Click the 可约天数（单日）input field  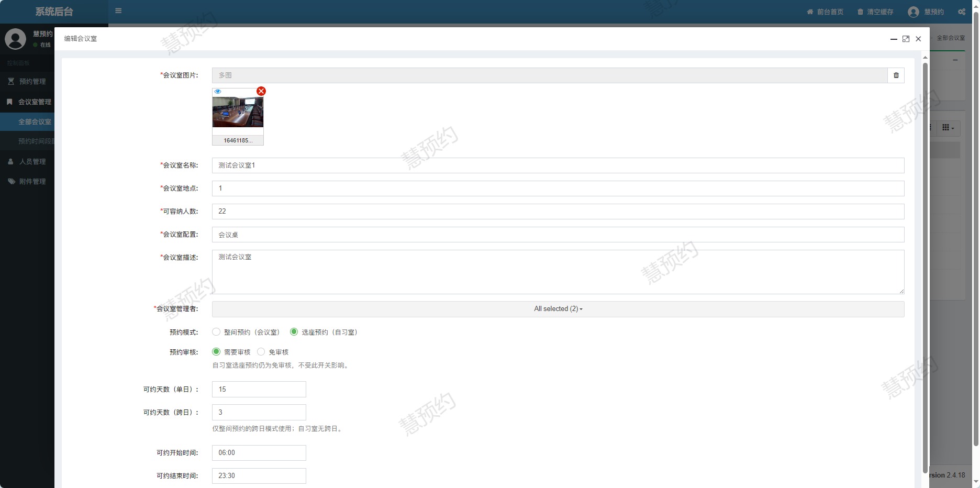click(x=259, y=390)
